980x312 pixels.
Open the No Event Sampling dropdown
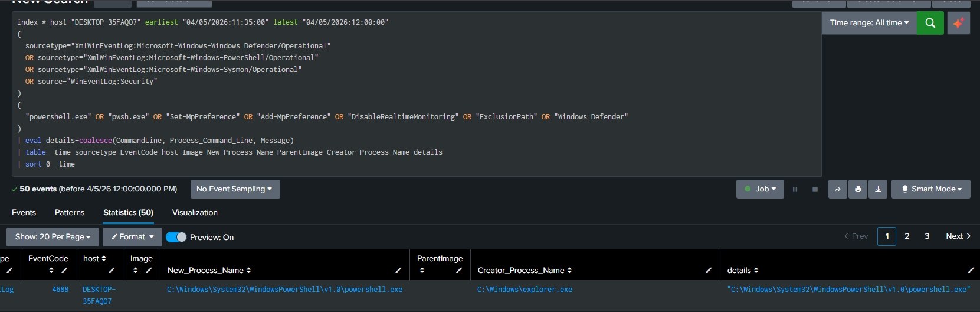coord(235,189)
